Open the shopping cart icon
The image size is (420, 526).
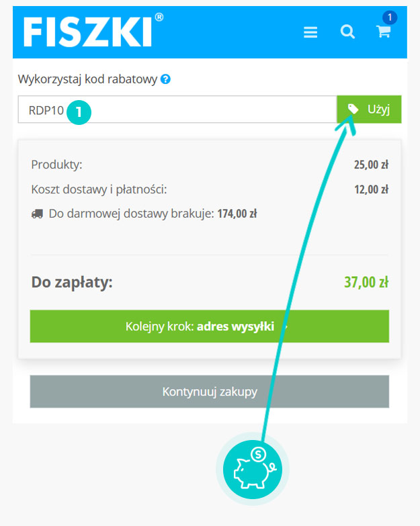point(383,32)
